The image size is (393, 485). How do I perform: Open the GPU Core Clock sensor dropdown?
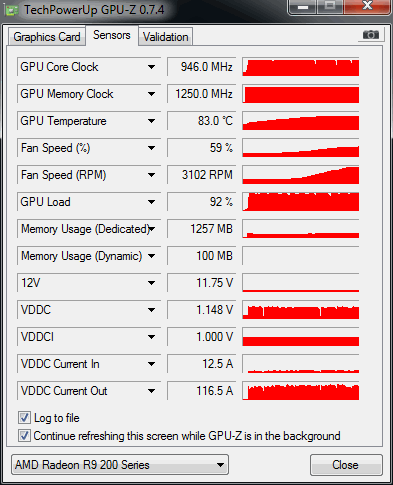click(151, 67)
